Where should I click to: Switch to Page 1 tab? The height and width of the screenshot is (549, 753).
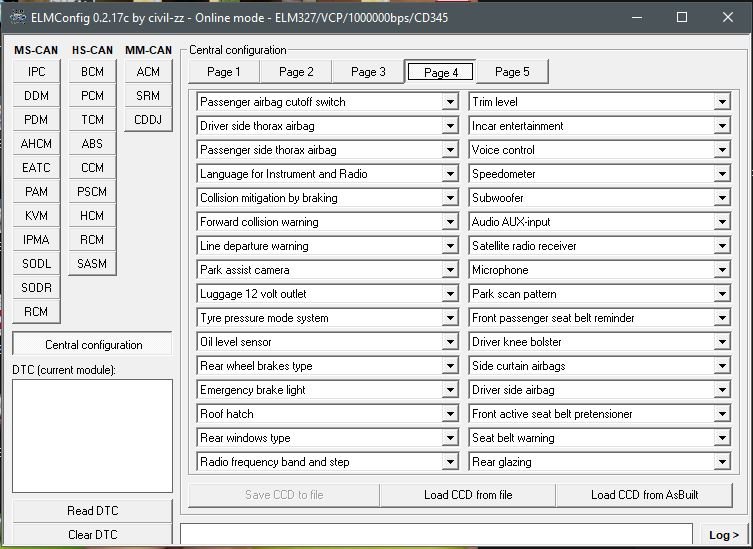pos(224,72)
